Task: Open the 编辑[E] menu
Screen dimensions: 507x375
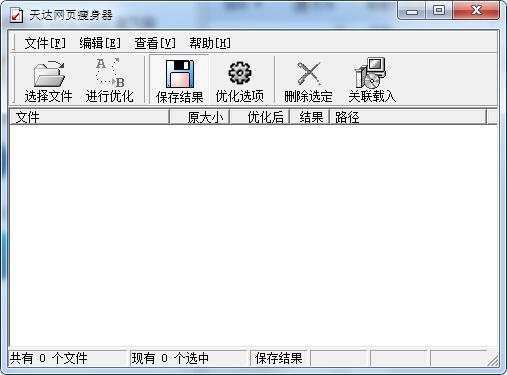Action: (100, 43)
